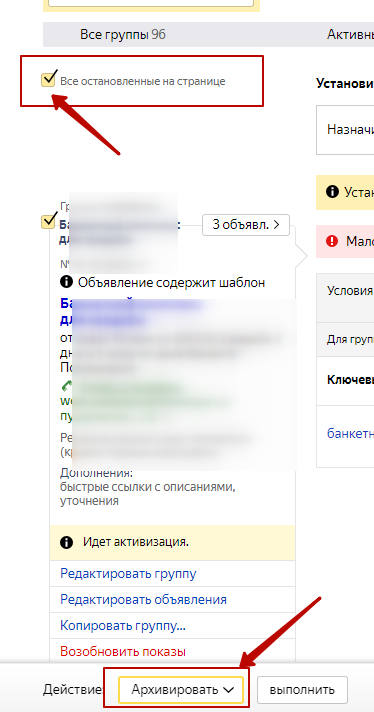Click the 'Действие' label text
Viewport: 374px width, 712px height.
point(74,690)
